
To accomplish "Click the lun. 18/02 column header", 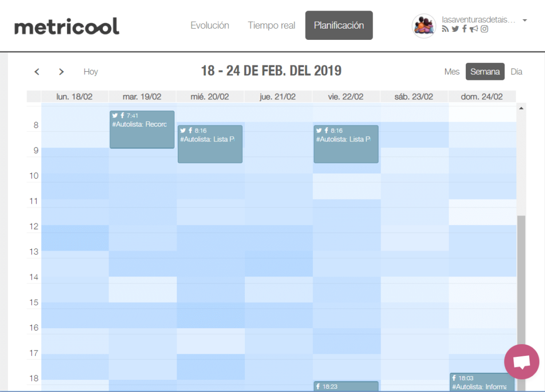I will point(75,96).
